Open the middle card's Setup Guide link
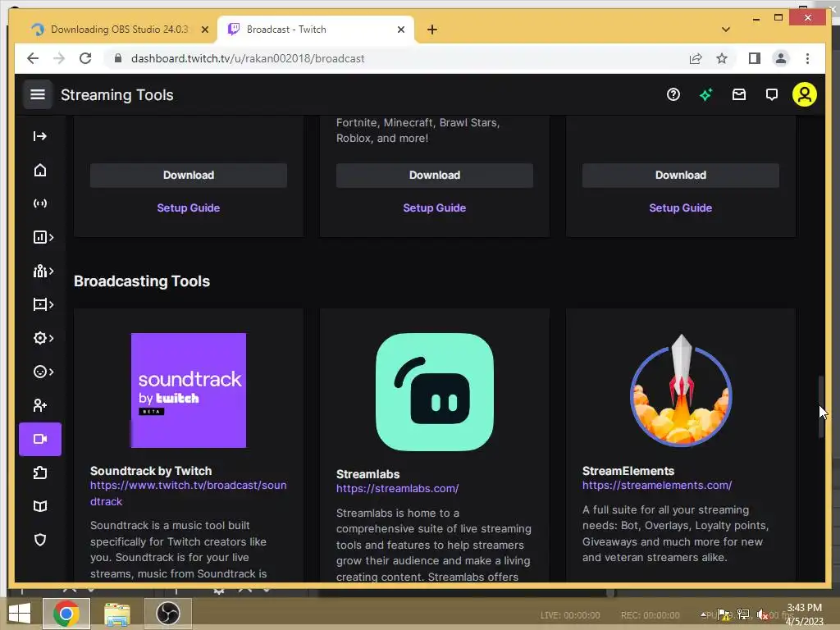Image resolution: width=840 pixels, height=630 pixels. 435,208
